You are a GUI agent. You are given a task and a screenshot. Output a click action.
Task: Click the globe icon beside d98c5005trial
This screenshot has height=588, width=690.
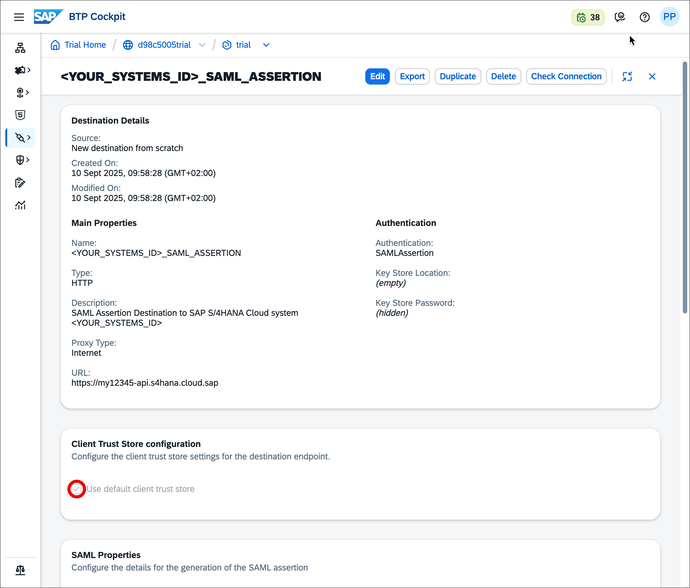coord(128,45)
